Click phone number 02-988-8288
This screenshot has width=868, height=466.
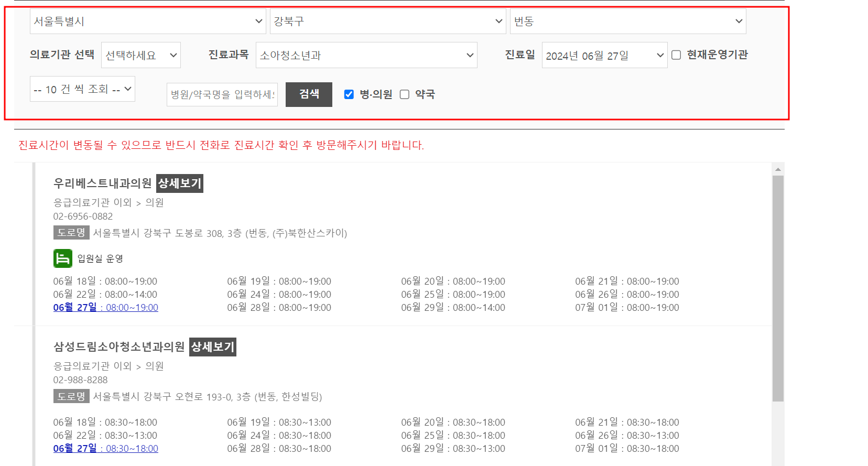[x=80, y=380]
